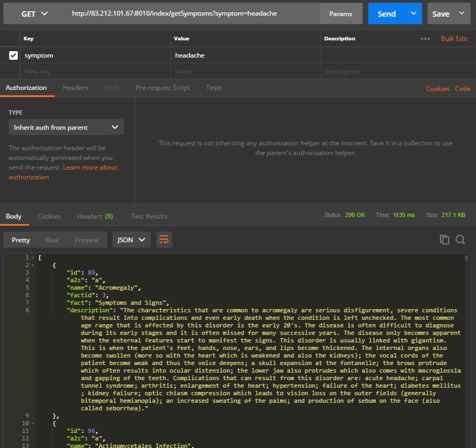Open the Pre-request Script tab
The image size is (476, 448).
coord(163,88)
